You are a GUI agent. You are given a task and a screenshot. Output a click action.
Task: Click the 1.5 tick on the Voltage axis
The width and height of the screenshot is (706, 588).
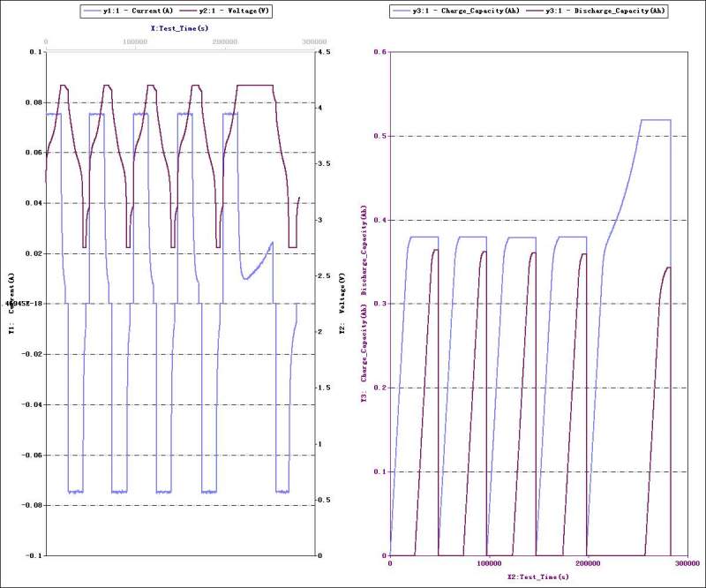[324, 388]
